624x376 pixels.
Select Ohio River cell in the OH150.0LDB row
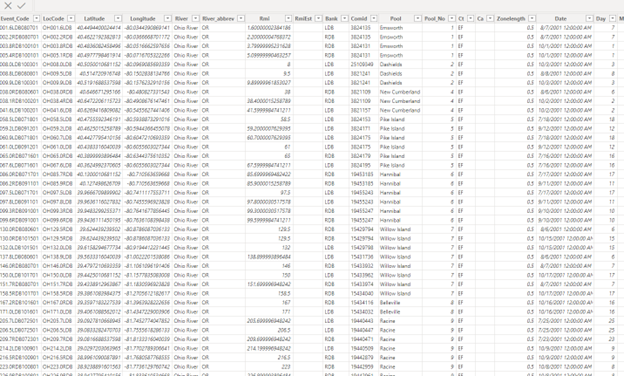coord(186,275)
